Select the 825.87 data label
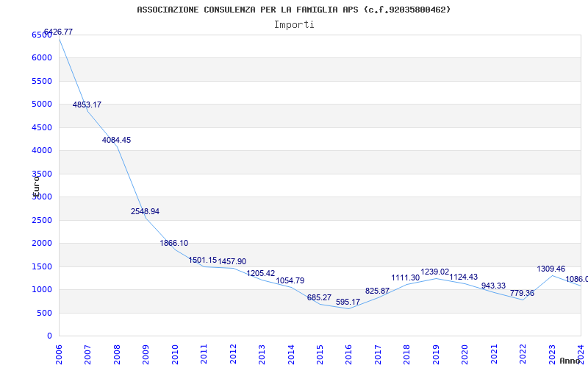 [377, 291]
